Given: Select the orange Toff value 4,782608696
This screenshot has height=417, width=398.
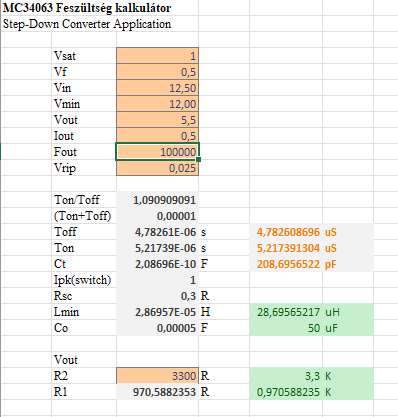Looking at the screenshot, I should coord(286,232).
